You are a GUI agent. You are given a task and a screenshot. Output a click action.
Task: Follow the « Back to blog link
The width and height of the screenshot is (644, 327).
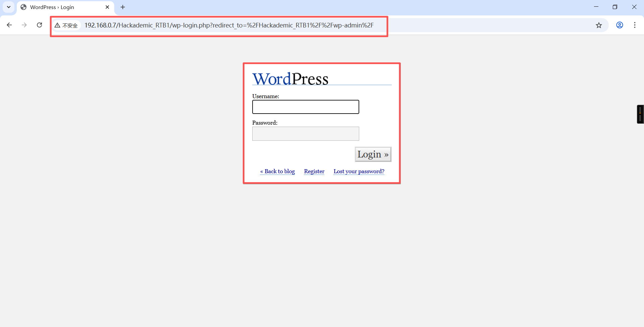[x=277, y=171]
